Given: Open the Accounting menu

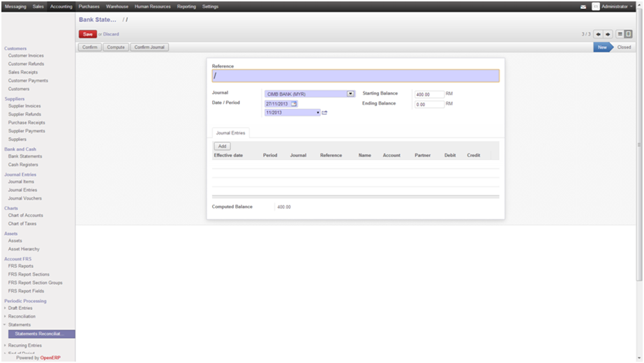Looking at the screenshot, I should 61,6.
